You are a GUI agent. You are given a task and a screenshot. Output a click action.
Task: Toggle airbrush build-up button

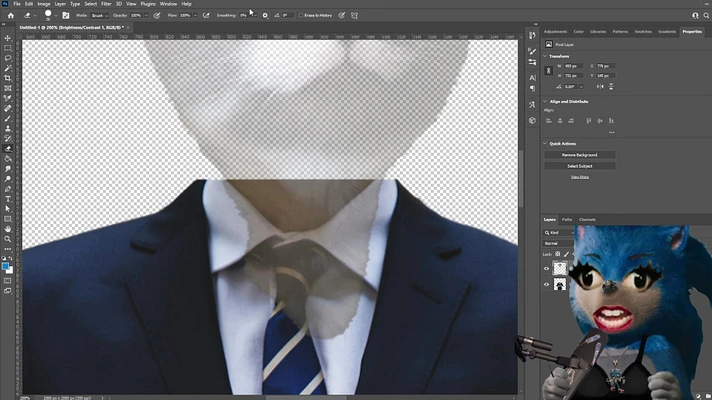coord(206,15)
